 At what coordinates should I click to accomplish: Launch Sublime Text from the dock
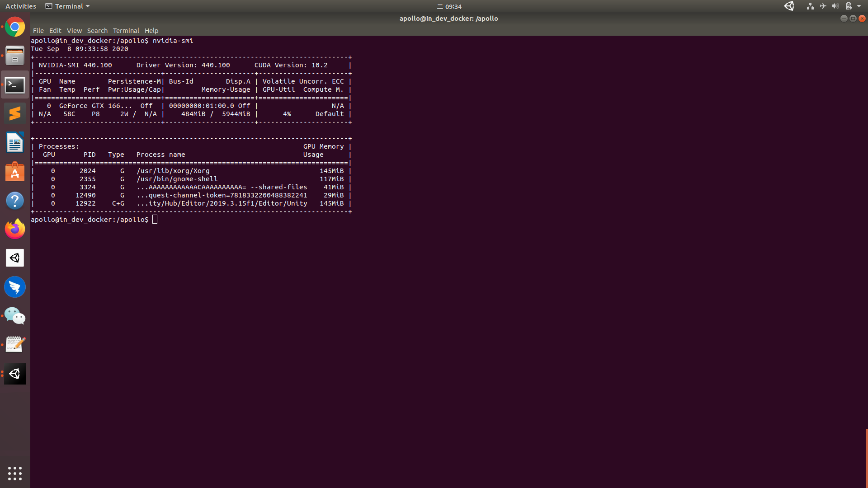click(15, 113)
